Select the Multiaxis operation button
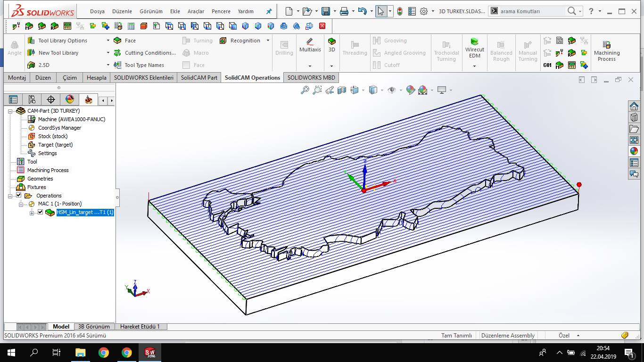Image resolution: width=644 pixels, height=362 pixels. click(310, 45)
